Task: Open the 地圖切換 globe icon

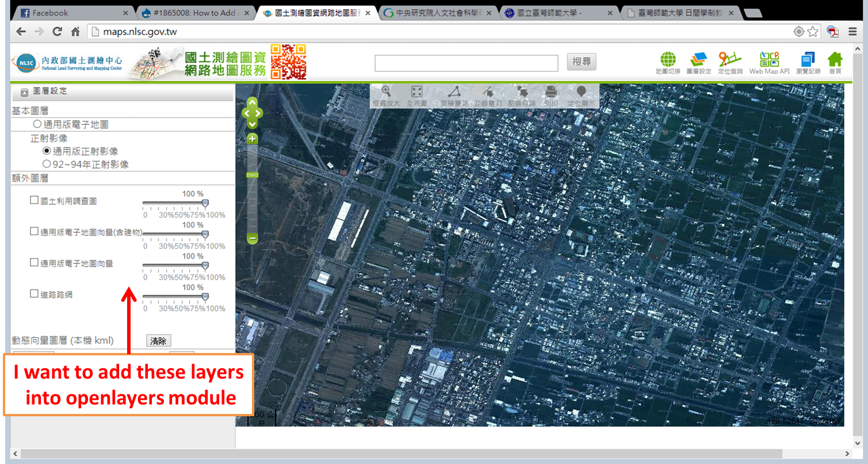Action: click(668, 63)
